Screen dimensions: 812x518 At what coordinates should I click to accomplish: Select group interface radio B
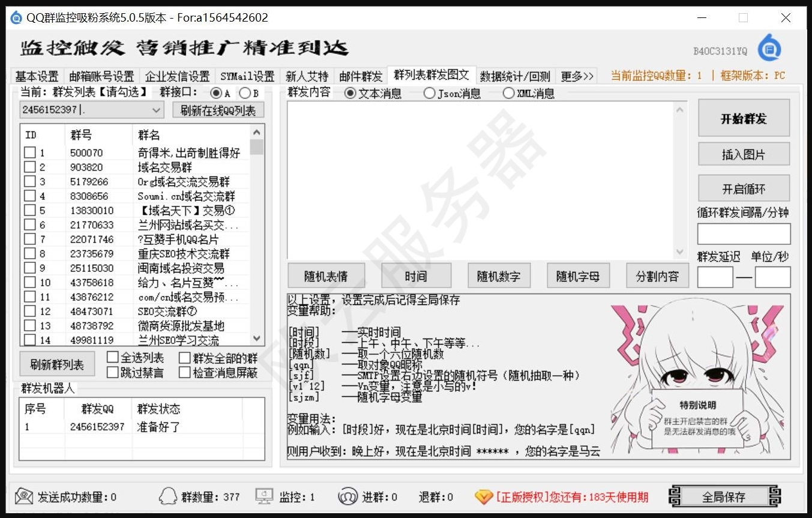[x=244, y=93]
